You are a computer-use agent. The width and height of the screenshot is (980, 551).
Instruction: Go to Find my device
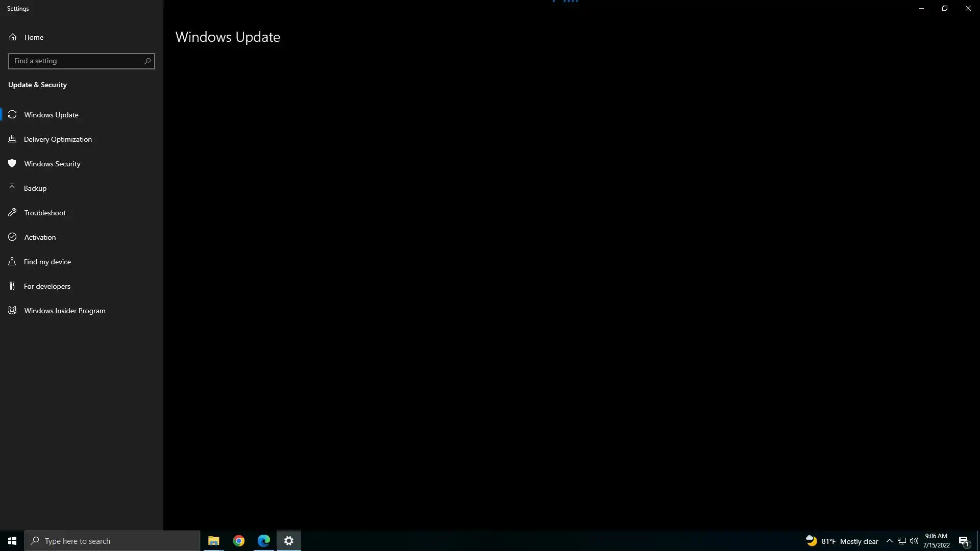pos(47,262)
